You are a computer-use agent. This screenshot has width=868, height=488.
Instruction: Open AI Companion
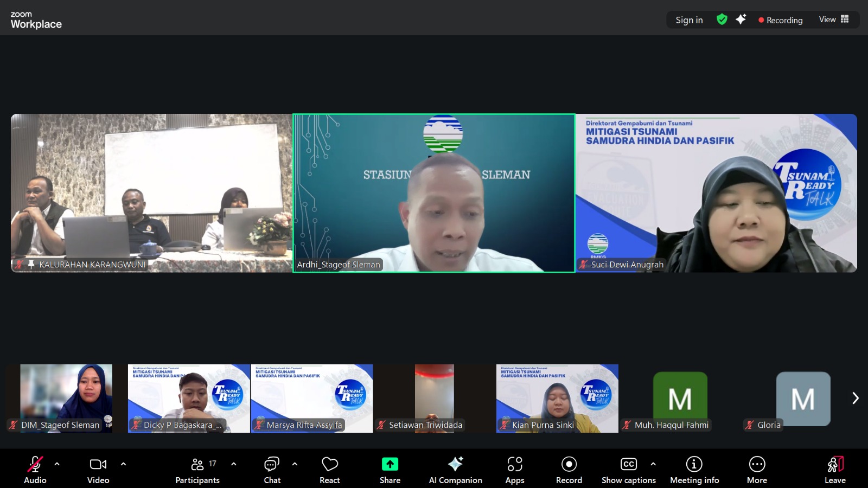(455, 470)
